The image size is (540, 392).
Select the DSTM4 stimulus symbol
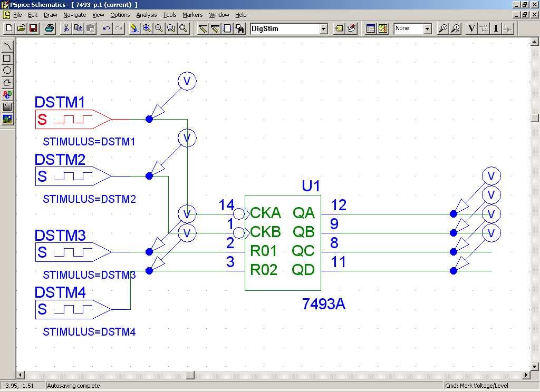click(x=73, y=309)
